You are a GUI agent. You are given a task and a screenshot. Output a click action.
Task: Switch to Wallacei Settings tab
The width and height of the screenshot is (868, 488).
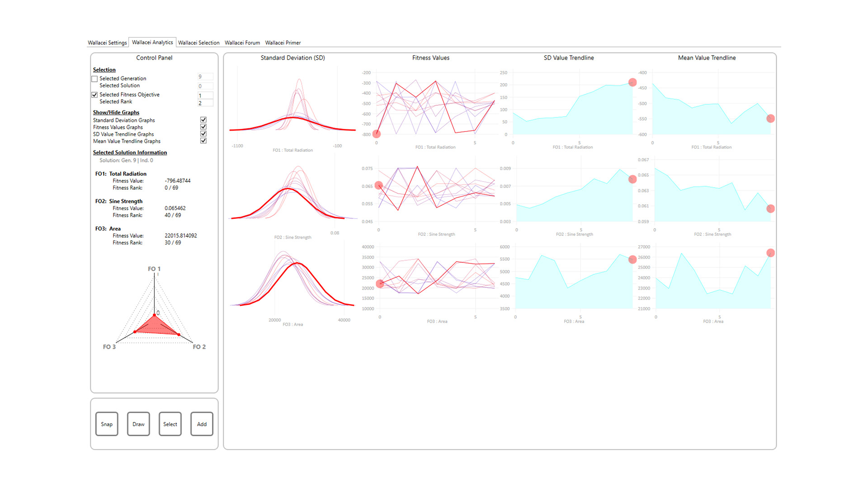pyautogui.click(x=107, y=42)
